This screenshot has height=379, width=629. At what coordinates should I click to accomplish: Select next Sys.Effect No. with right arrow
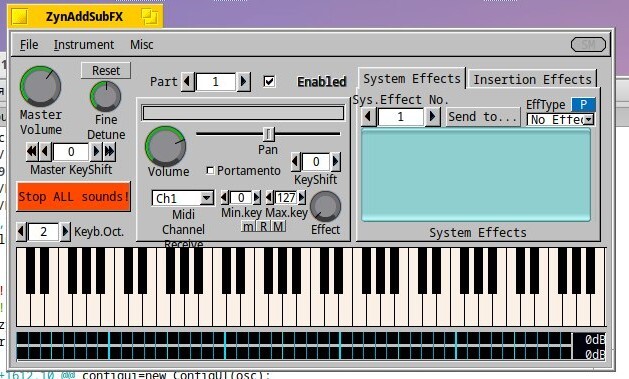[x=432, y=117]
